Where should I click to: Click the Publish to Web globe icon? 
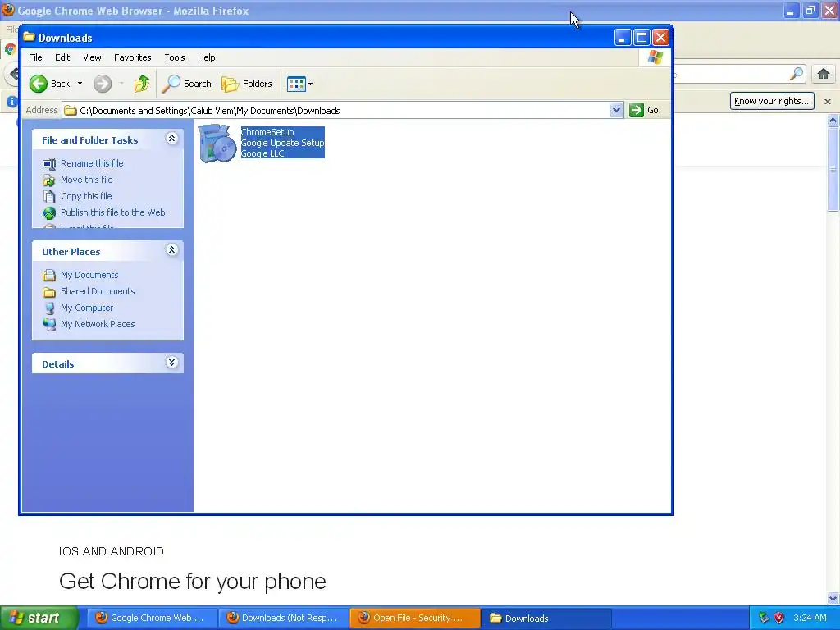click(49, 213)
